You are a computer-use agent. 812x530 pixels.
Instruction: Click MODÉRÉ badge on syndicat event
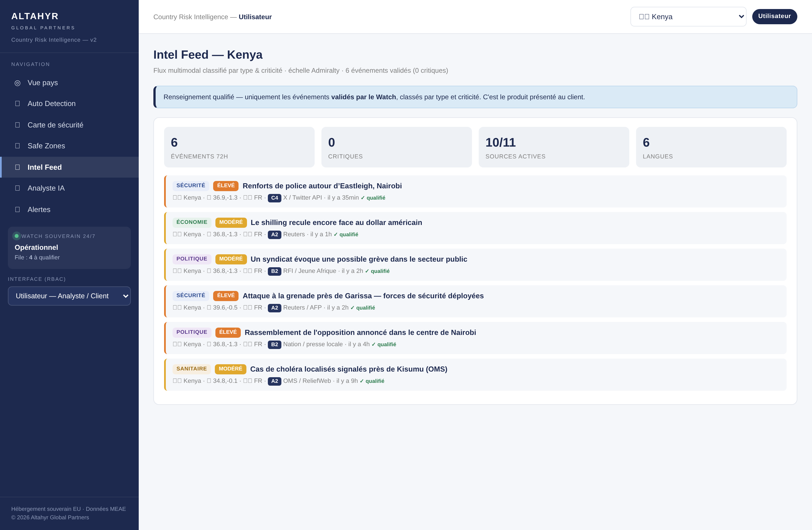click(x=231, y=259)
